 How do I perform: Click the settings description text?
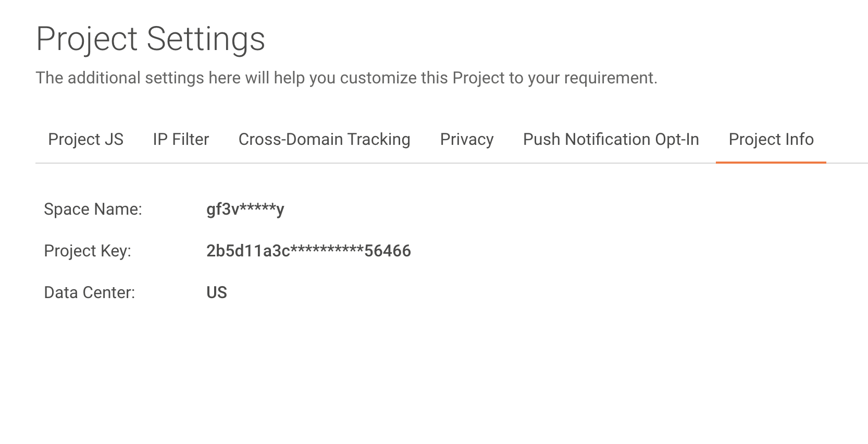click(x=346, y=78)
